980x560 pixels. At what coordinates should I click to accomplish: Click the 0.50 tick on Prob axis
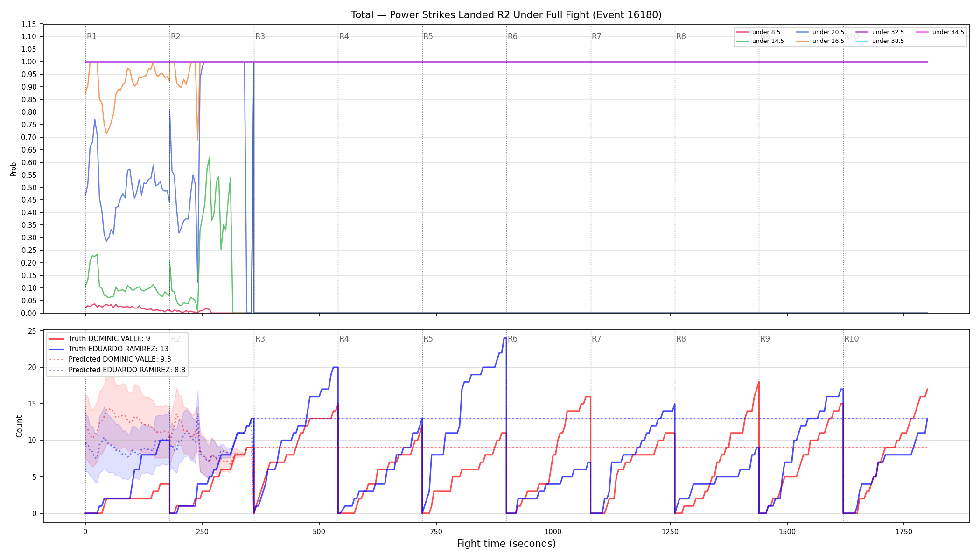pyautogui.click(x=29, y=188)
